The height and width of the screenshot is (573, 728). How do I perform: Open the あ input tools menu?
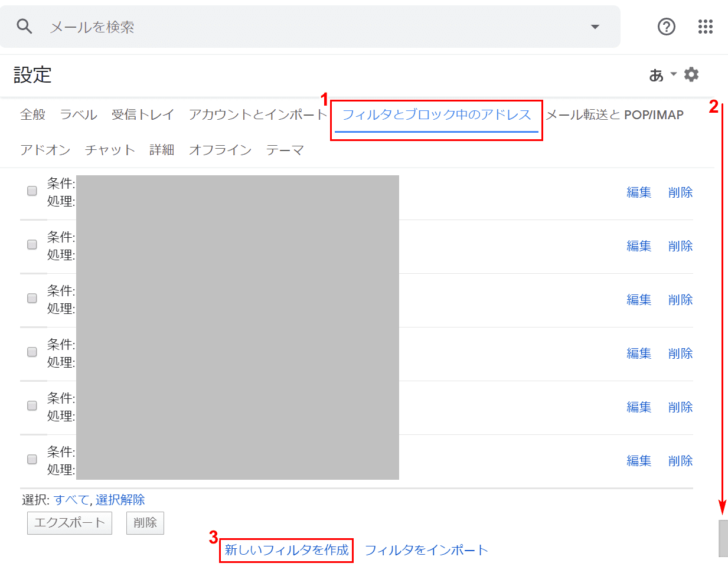(662, 75)
